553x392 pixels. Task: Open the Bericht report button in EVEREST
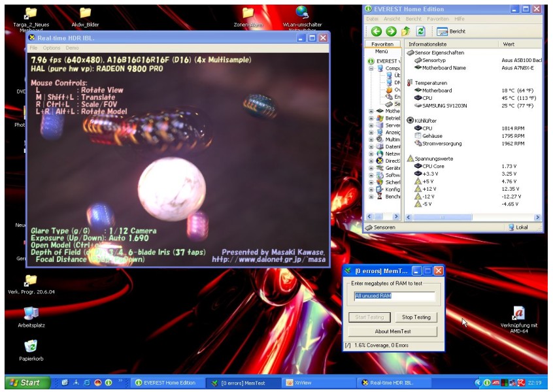(451, 31)
